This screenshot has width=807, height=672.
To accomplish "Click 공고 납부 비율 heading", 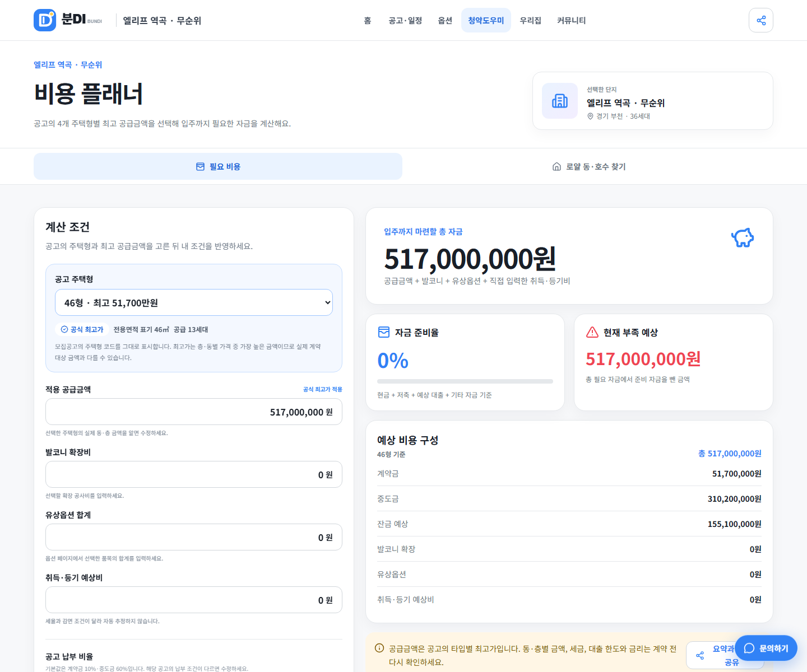I will tap(69, 656).
